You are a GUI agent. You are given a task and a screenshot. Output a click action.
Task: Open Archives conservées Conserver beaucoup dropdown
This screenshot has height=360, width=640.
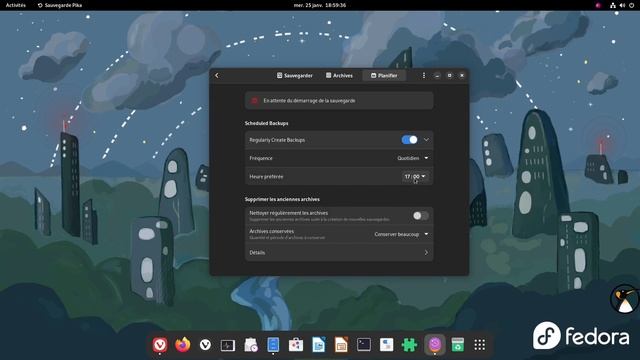(x=401, y=234)
